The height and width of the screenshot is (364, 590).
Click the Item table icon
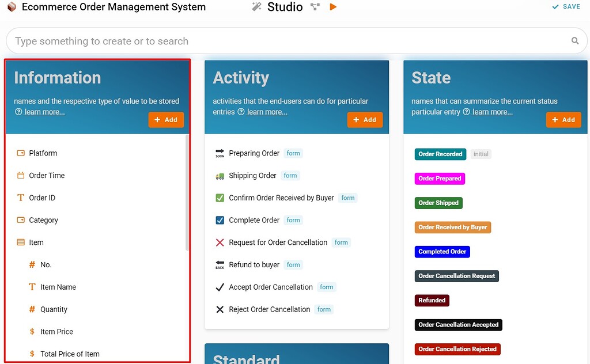21,242
